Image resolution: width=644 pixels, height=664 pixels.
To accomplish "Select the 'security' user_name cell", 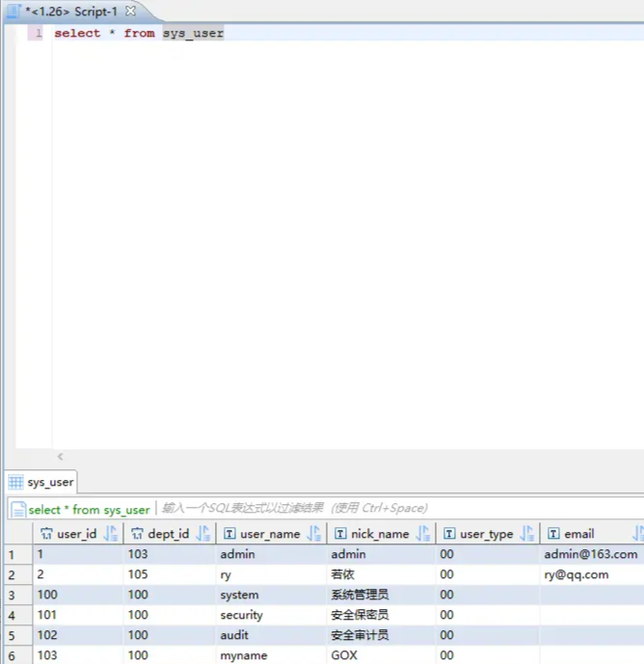I will [241, 615].
